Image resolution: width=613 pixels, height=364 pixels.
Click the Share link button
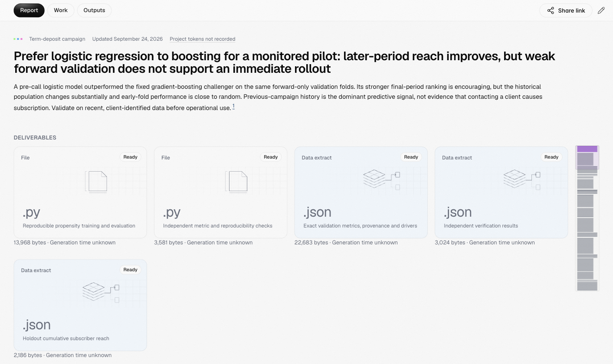[566, 10]
